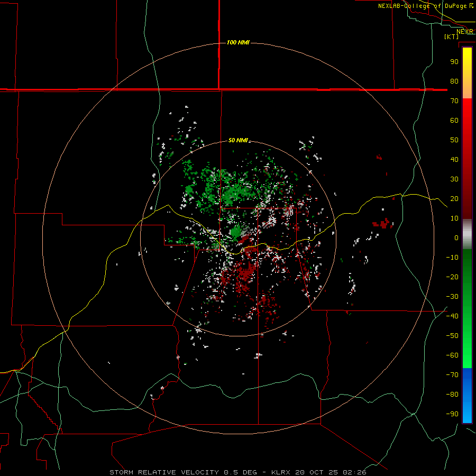The width and height of the screenshot is (476, 476).
Task: Select the -70 scale value
Action: click(452, 375)
